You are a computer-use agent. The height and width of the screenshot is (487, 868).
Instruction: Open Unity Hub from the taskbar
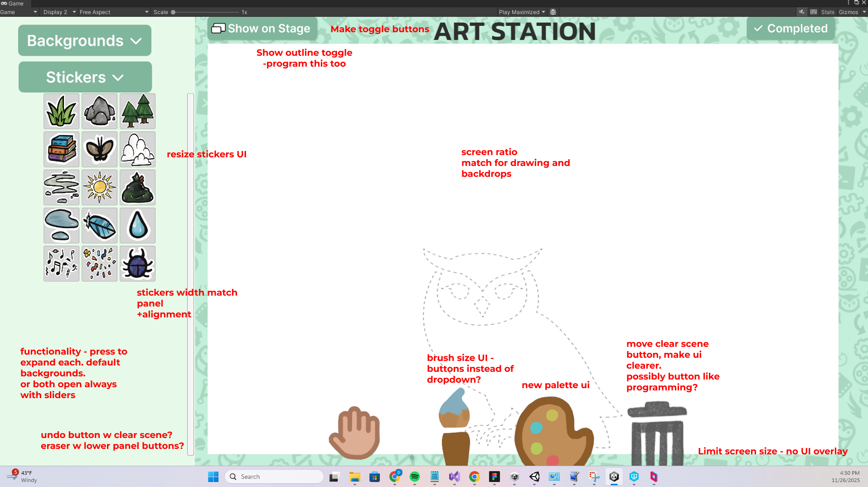[x=514, y=477]
